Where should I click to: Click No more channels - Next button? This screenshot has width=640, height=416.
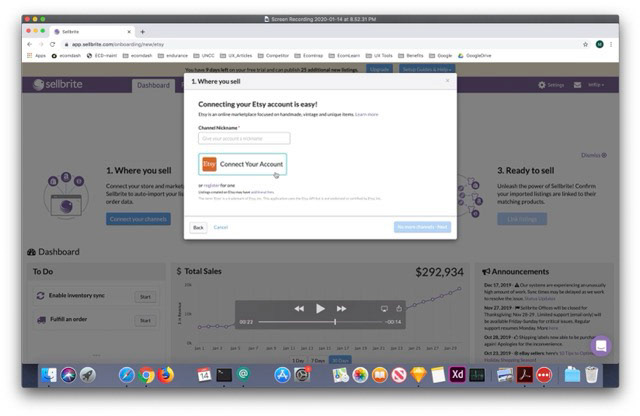point(422,227)
